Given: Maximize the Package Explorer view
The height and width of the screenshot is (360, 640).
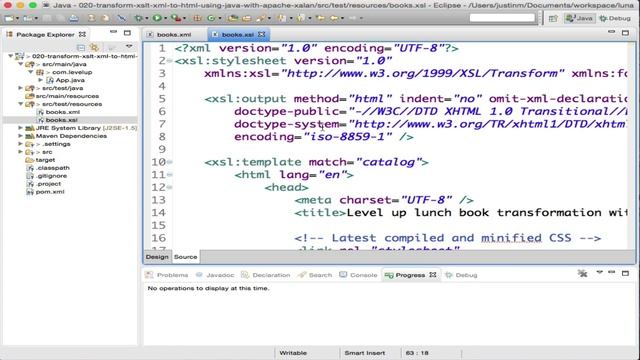Looking at the screenshot, I should (x=127, y=33).
